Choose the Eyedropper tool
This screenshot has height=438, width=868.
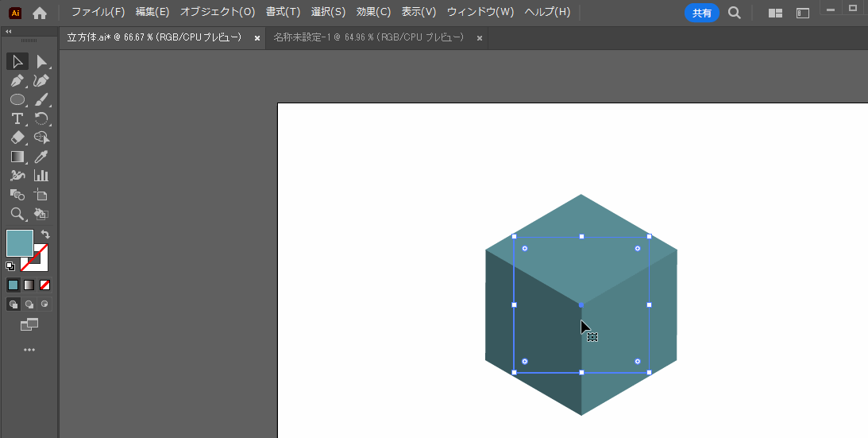point(41,157)
